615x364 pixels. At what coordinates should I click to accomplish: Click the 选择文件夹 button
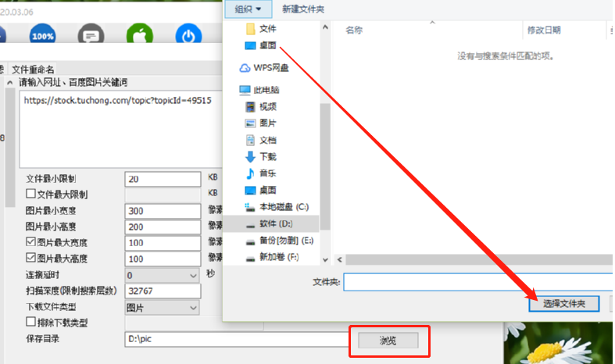pos(564,304)
